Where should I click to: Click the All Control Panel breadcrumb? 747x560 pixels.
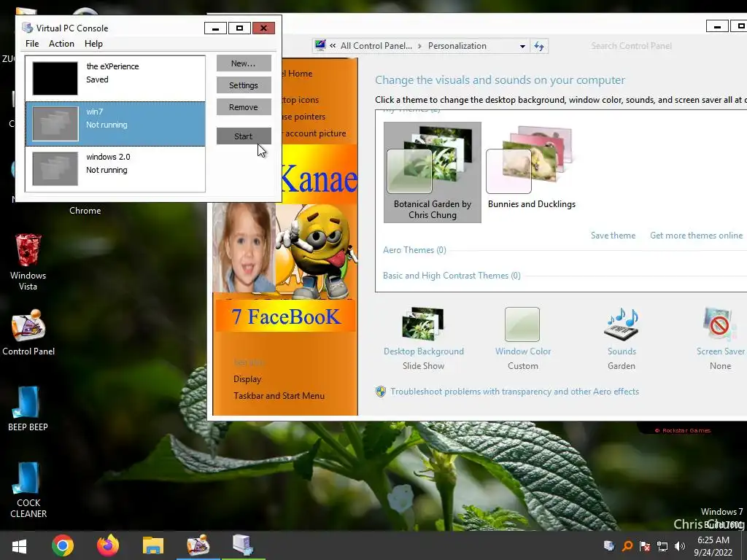[376, 46]
